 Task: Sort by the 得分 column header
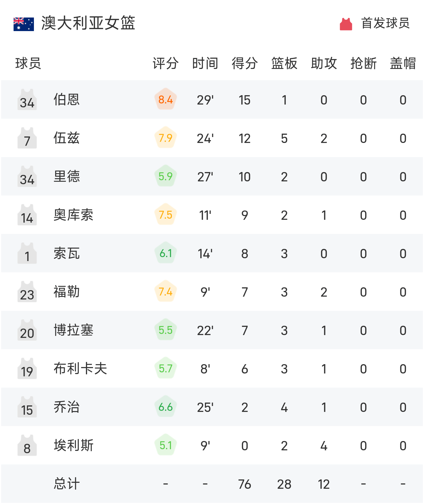245,63
